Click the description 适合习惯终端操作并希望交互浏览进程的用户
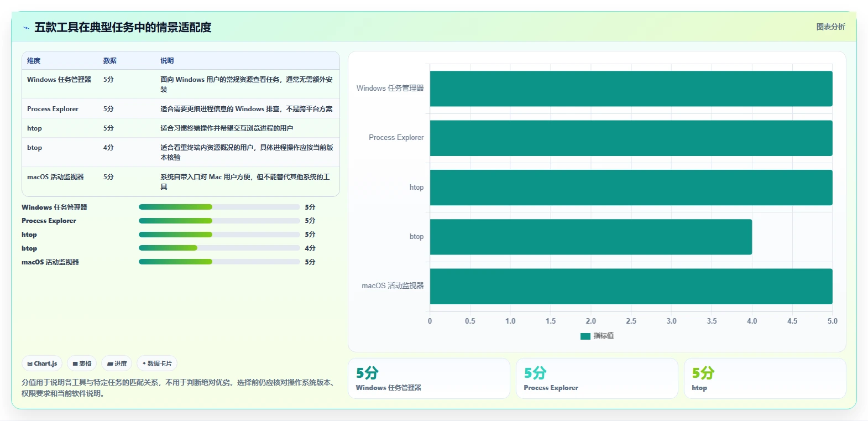This screenshot has width=868, height=421. (x=227, y=128)
